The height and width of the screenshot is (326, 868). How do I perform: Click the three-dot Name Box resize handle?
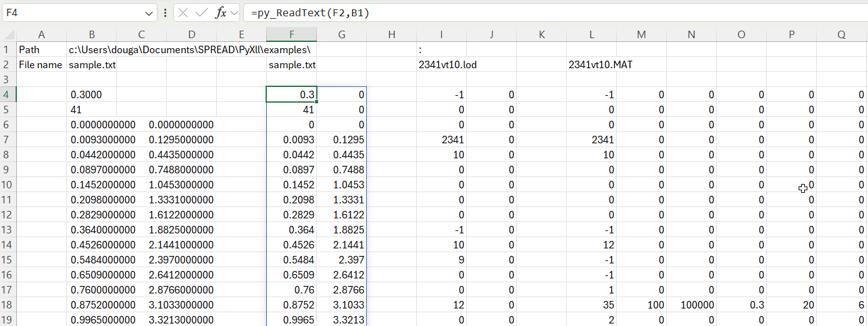pos(165,13)
